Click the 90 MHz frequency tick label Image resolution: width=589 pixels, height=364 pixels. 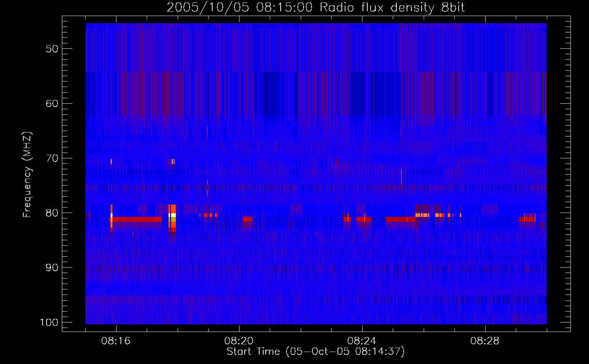52,268
